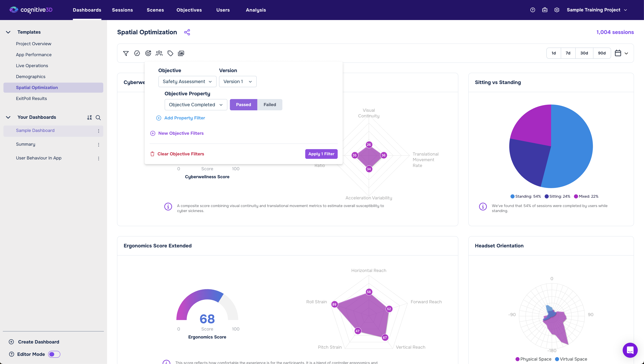
Task: Go to the Sessions tab
Action: coord(122,10)
